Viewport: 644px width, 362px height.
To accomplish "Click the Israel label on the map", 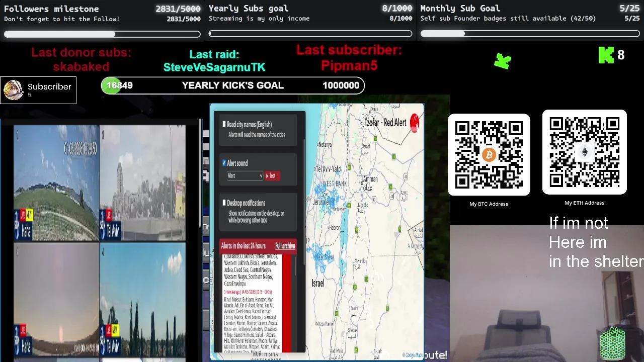I will pyautogui.click(x=318, y=284).
